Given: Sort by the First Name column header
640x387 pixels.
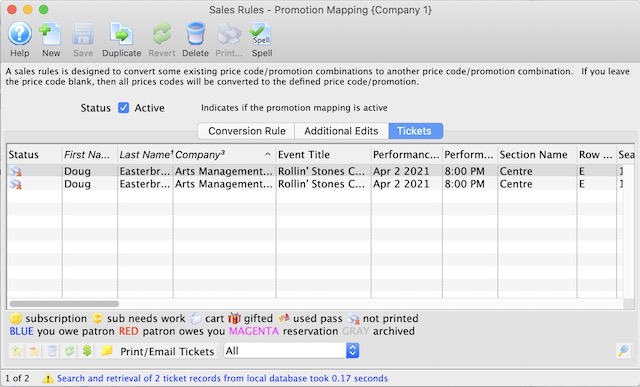Looking at the screenshot, I should 90,155.
